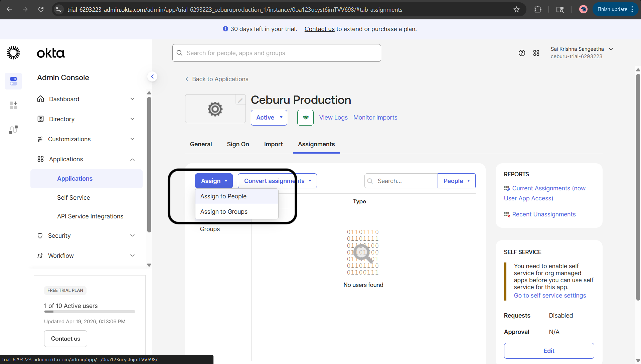Screen dimensions: 641x364
Task: Open the People filter dropdown
Action: (x=456, y=181)
